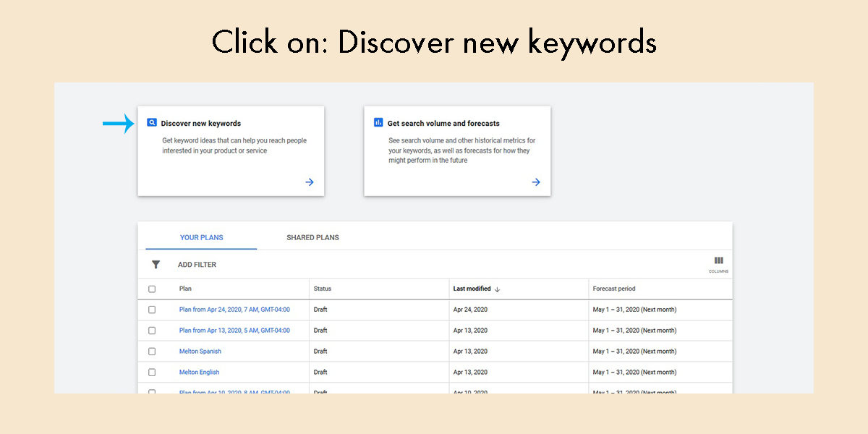Click the arrow in Get search volume card
868x434 pixels.
point(536,182)
